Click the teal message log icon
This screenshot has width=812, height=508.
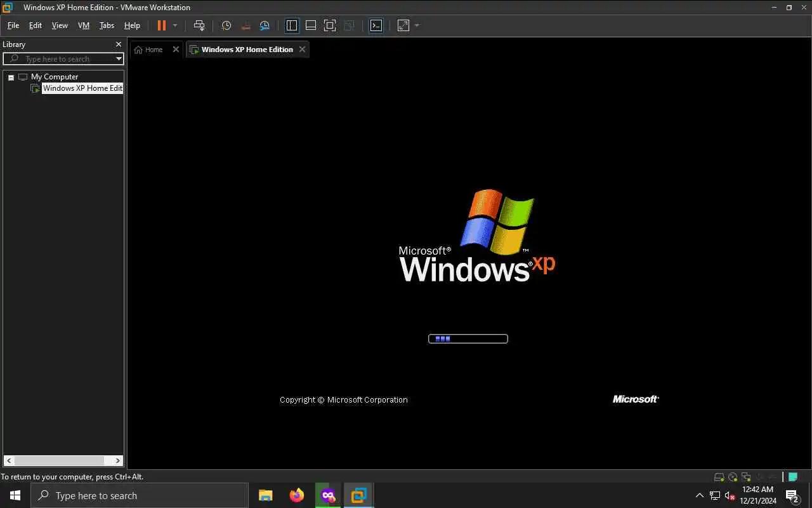pyautogui.click(x=792, y=477)
